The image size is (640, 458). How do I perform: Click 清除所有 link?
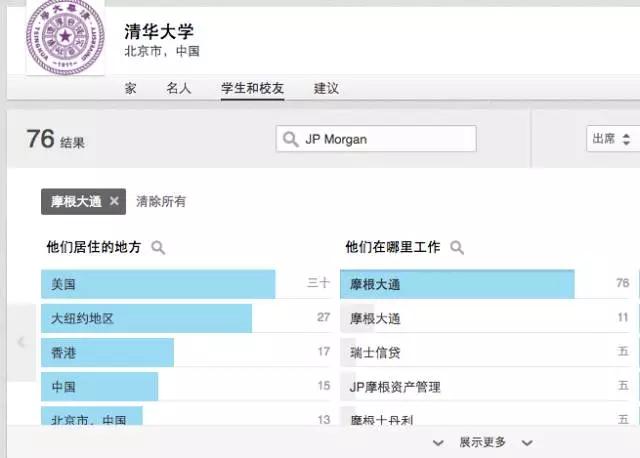tap(161, 201)
